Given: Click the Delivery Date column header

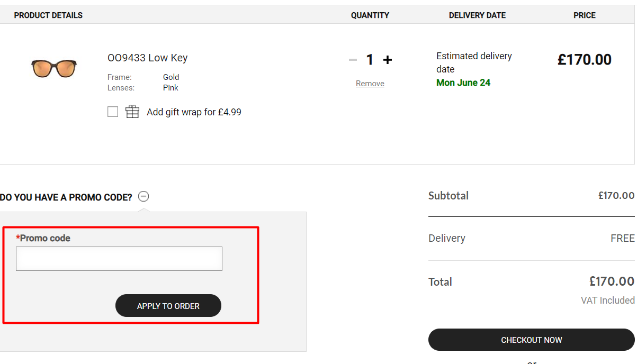Looking at the screenshot, I should click(x=477, y=15).
